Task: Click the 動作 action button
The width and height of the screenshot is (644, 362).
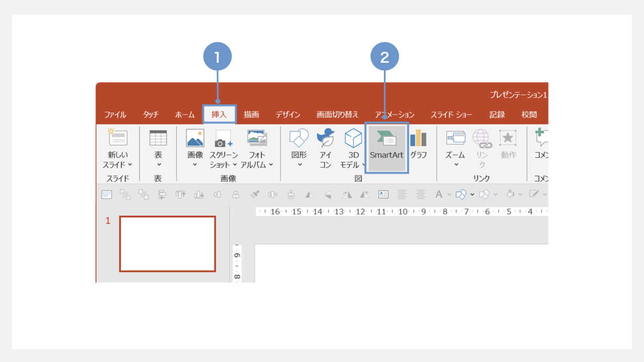Action: 508,145
